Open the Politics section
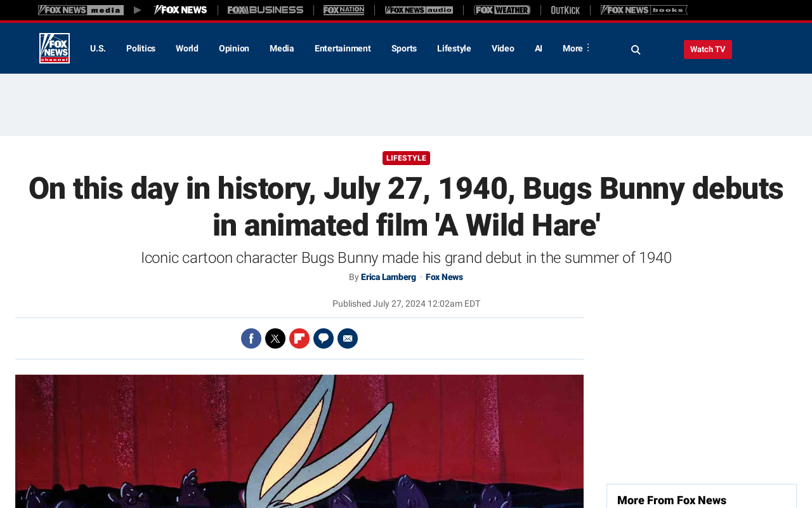812x508 pixels. pyautogui.click(x=141, y=48)
